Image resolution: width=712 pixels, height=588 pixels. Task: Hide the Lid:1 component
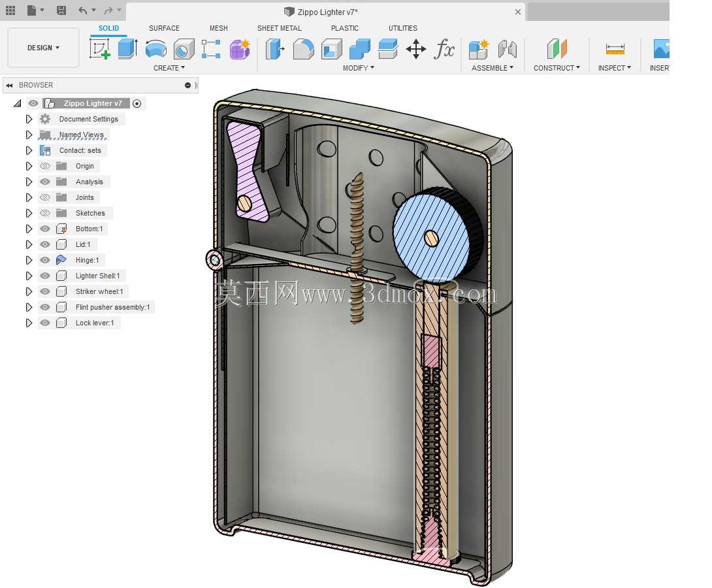(45, 244)
